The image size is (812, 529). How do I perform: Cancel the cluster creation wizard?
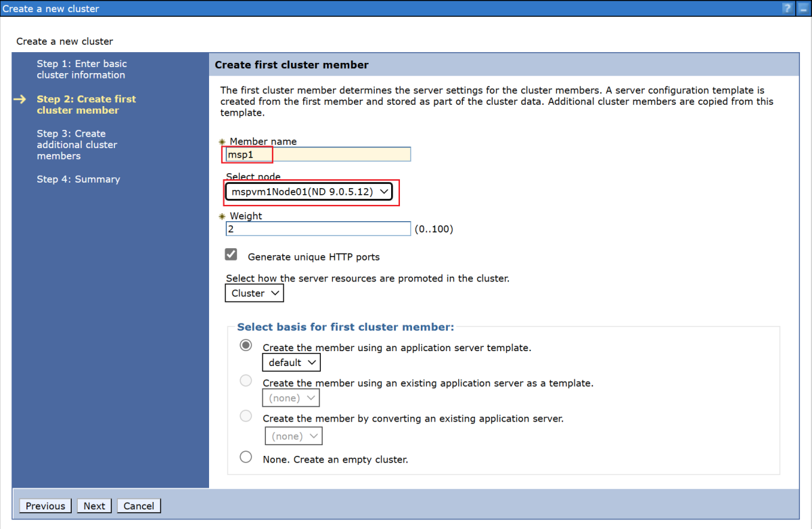[x=139, y=505]
